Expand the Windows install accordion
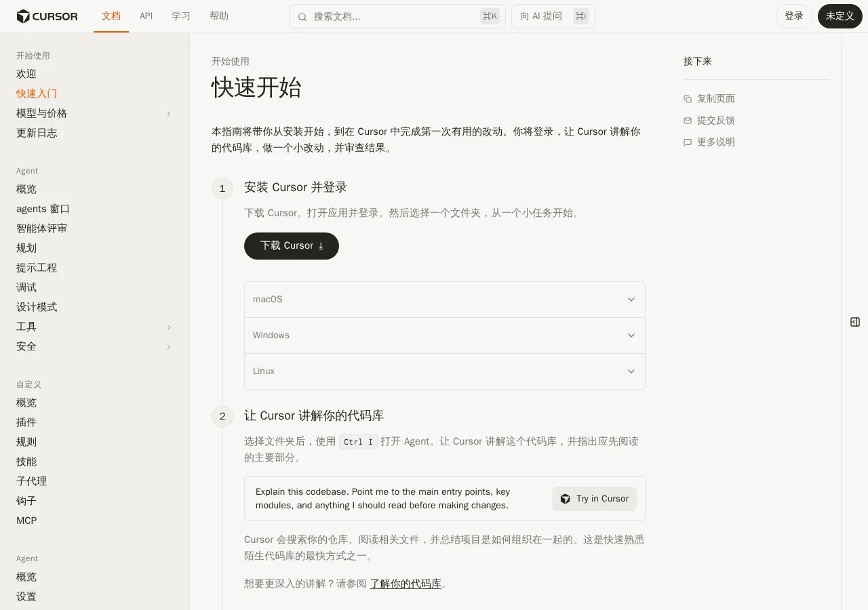868x610 pixels. coord(445,335)
